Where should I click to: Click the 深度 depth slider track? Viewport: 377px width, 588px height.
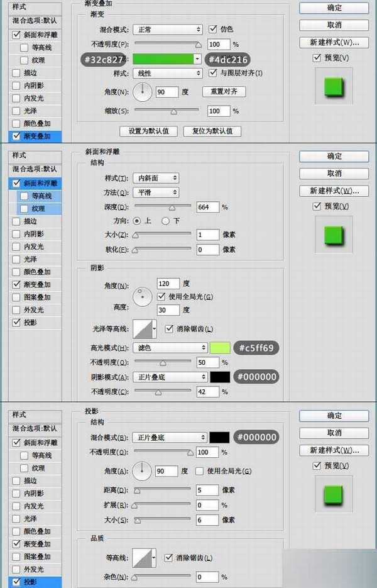click(163, 207)
